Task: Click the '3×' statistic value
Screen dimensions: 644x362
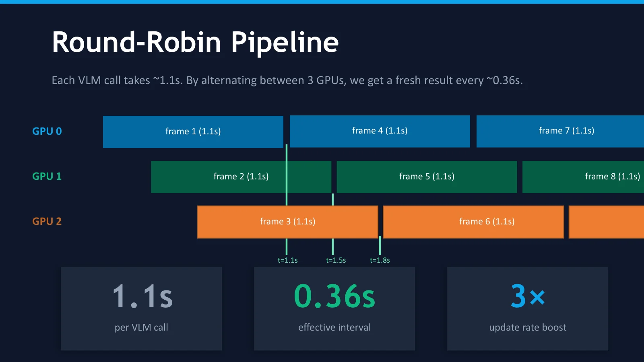Action: pos(528,296)
